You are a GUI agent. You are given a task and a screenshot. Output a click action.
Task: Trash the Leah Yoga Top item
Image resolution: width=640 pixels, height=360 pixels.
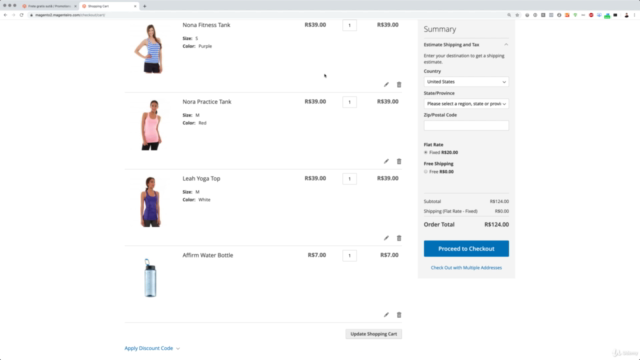[x=399, y=238]
